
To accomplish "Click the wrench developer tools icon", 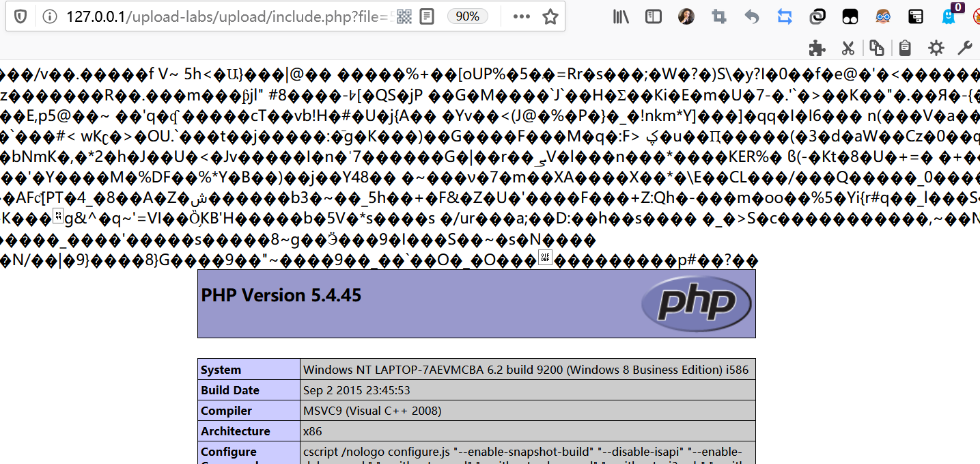I will pos(965,48).
